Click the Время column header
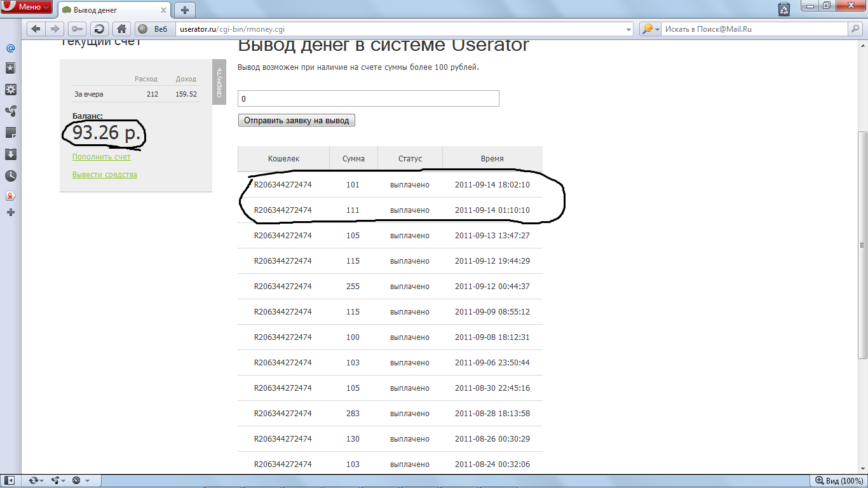 [x=492, y=159]
